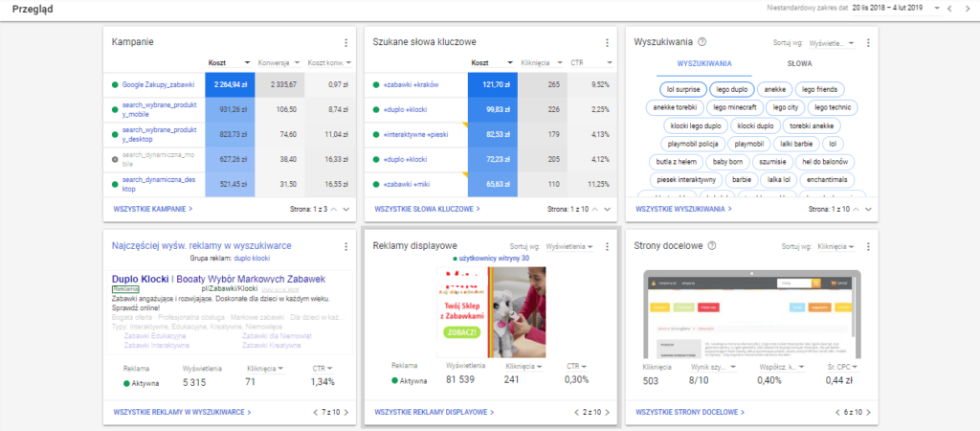This screenshot has height=431, width=980.
Task: Go to next Kampanie page with down chevron
Action: tap(346, 208)
